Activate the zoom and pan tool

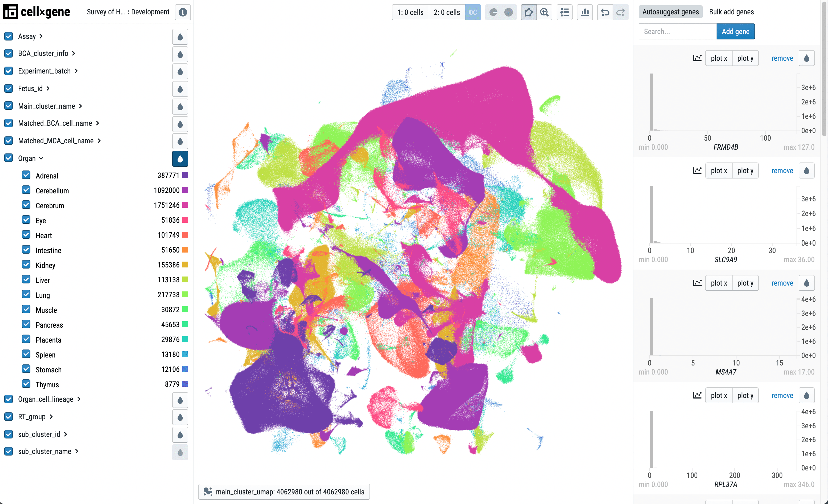click(x=544, y=12)
